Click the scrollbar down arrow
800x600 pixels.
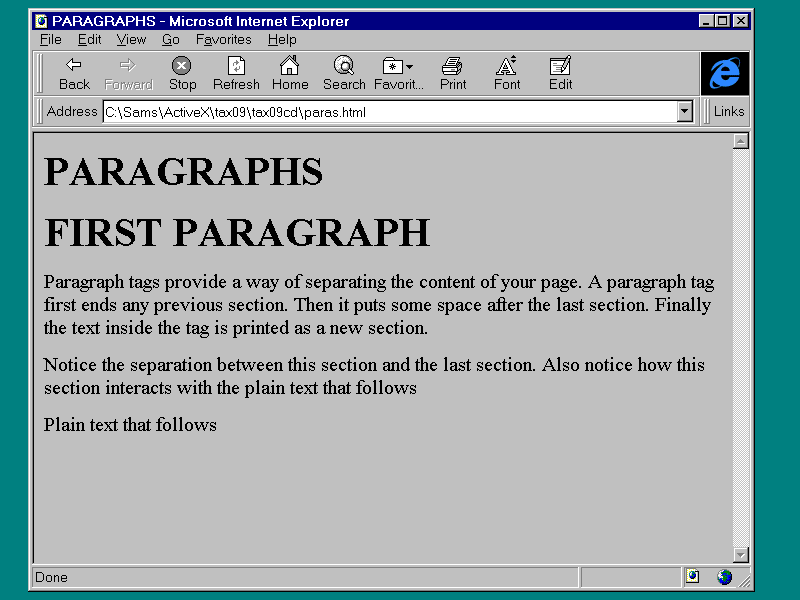[x=741, y=555]
